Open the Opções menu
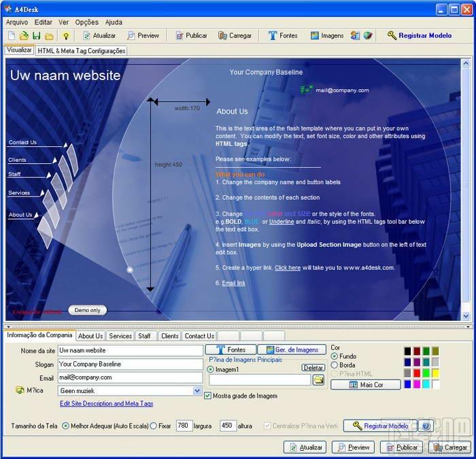Viewport: 476px width, 459px height. pos(87,22)
